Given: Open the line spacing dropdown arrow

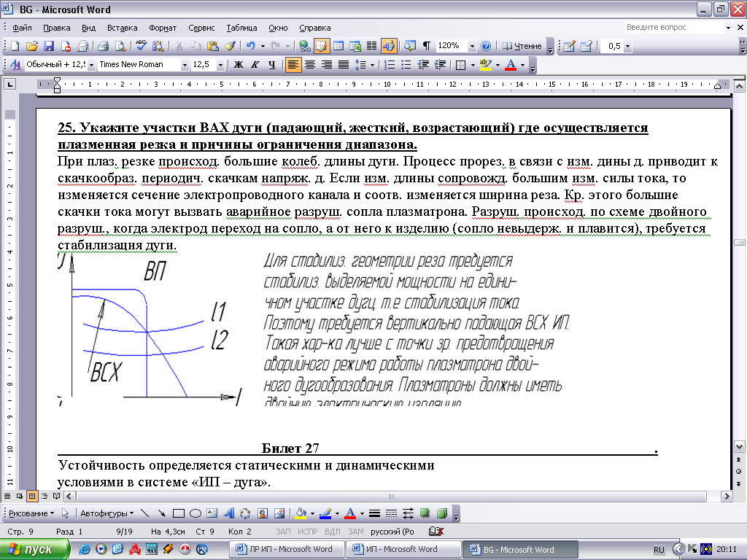Looking at the screenshot, I should pyautogui.click(x=372, y=64).
